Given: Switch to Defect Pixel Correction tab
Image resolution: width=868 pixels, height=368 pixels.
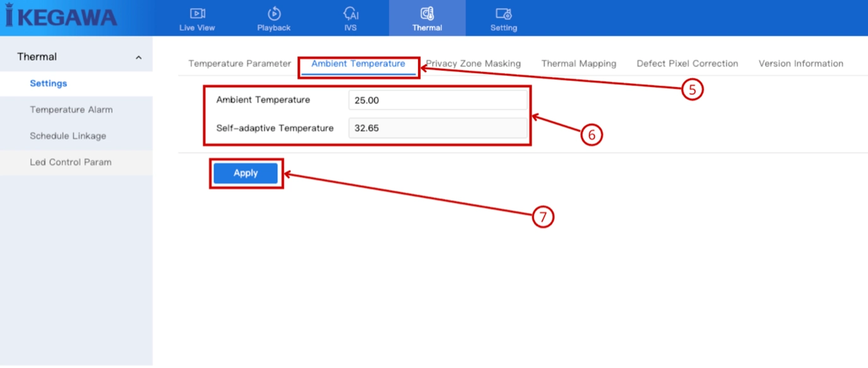Looking at the screenshot, I should tap(687, 64).
